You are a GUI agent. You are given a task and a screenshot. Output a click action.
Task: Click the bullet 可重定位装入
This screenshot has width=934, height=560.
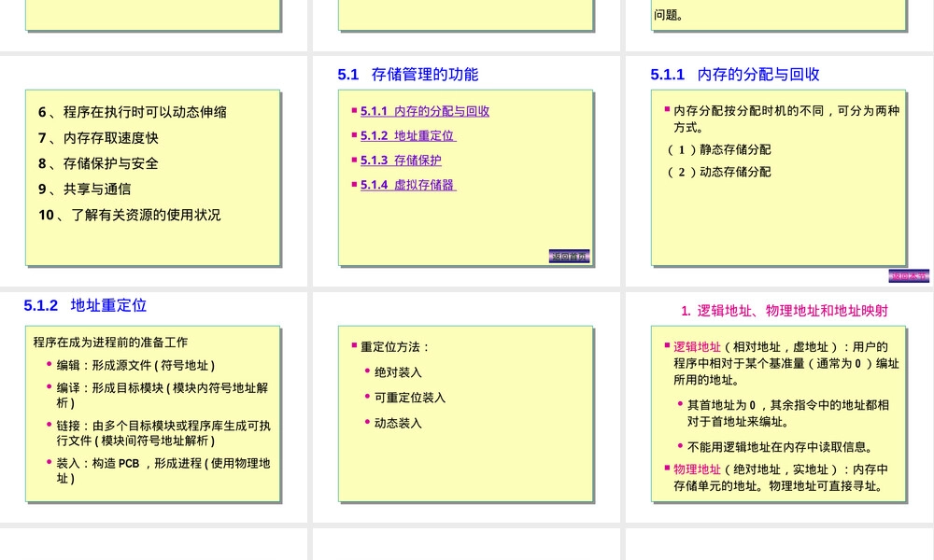410,398
